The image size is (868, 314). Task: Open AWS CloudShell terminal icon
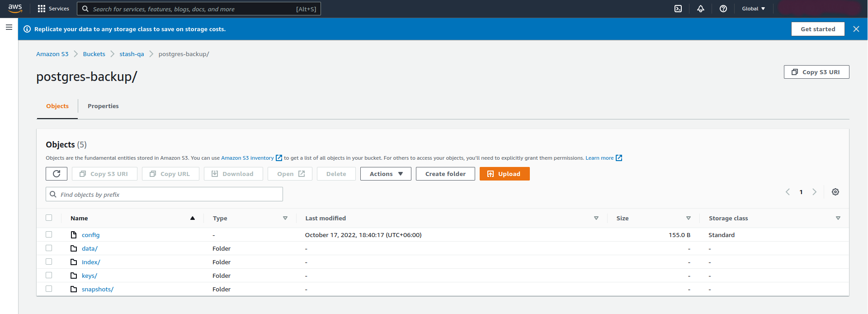tap(678, 9)
